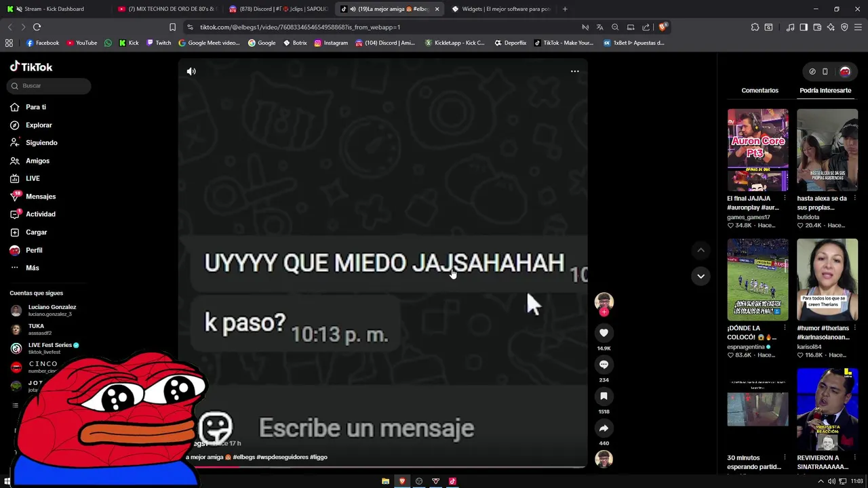Open the browser hamburger main menu
868x488 pixels.
(858, 27)
